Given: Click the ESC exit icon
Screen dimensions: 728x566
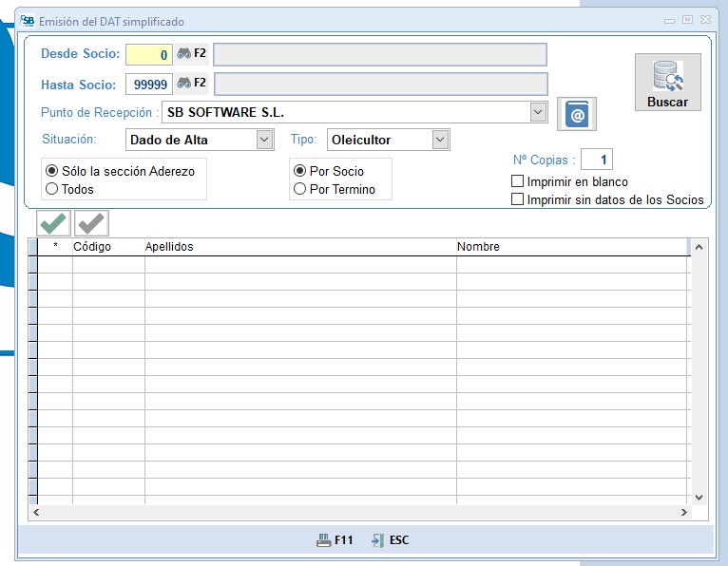Looking at the screenshot, I should click(x=378, y=540).
